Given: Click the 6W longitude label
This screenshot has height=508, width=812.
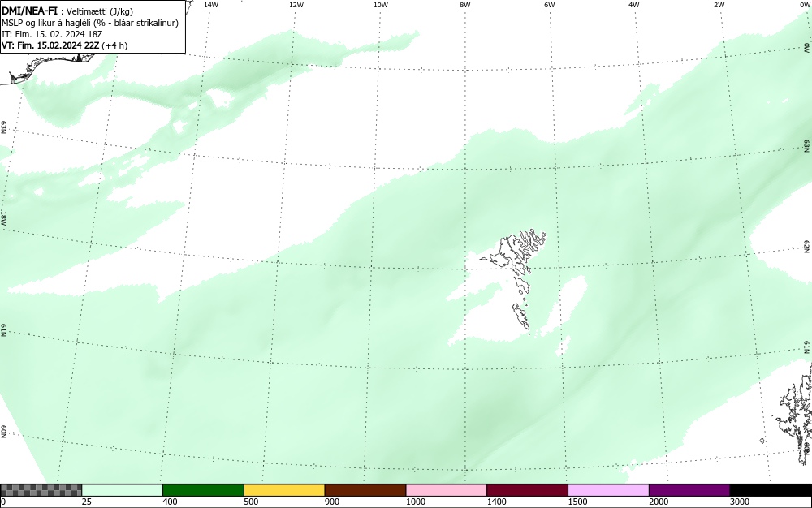Looking at the screenshot, I should (550, 5).
